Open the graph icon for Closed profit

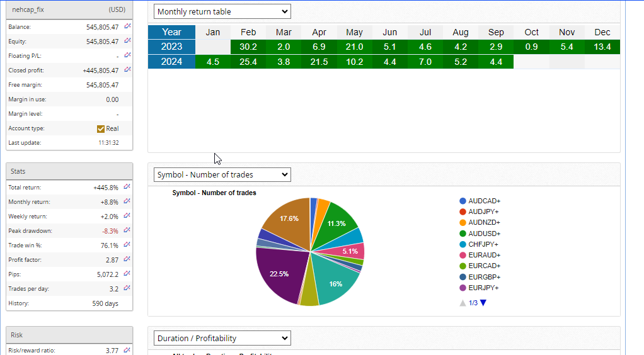point(127,70)
